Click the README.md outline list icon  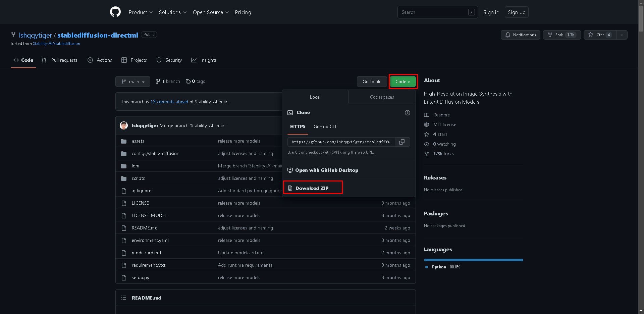[x=124, y=298]
